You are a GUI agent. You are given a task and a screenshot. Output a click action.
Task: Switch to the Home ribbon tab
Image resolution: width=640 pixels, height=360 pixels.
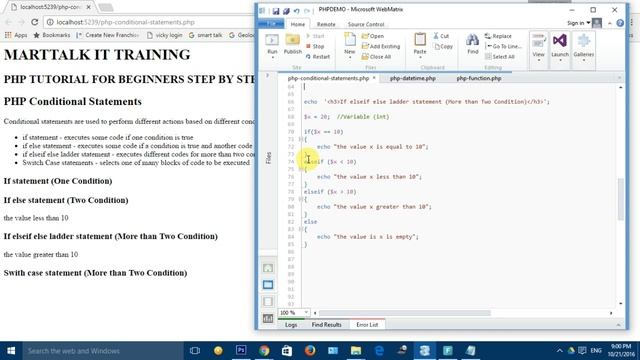click(x=298, y=24)
